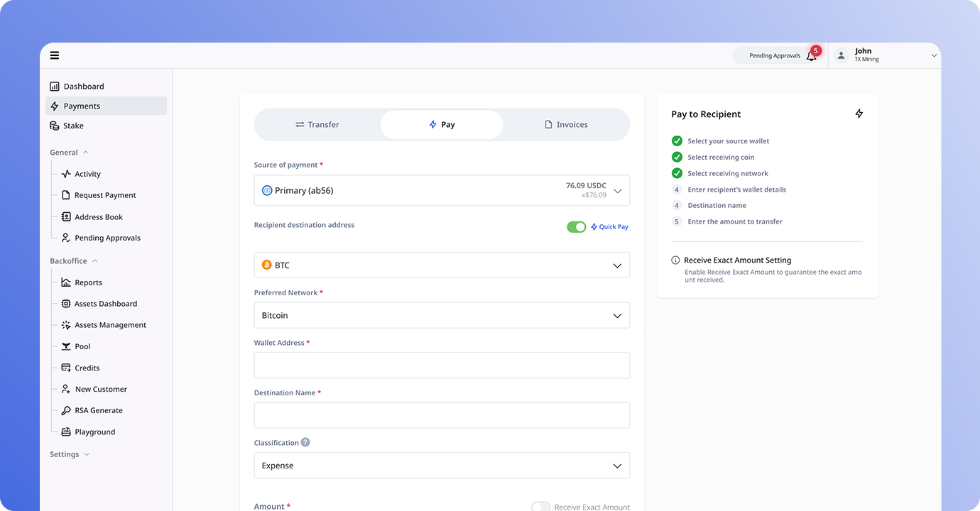Open RSA Generate key icon

point(66,410)
